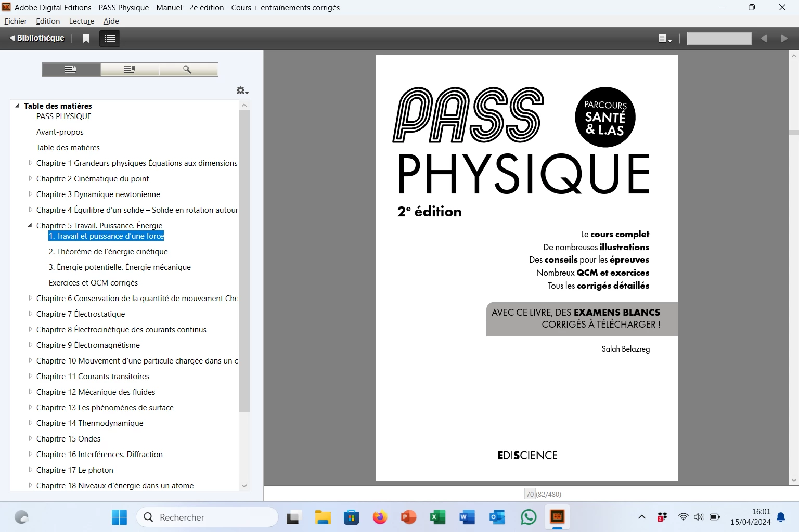
Task: Open Microsoft Store from the taskbar
Action: coord(351,517)
